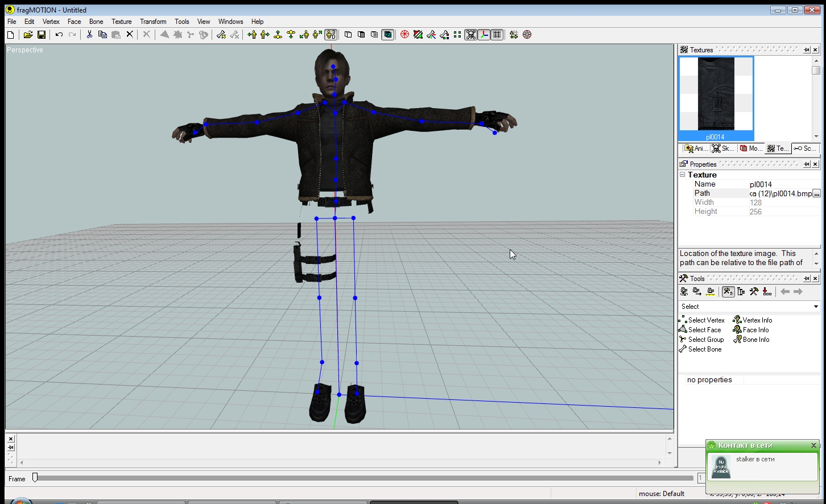The width and height of the screenshot is (826, 504).
Task: Click the Frame timeline slider handle
Action: click(35, 478)
